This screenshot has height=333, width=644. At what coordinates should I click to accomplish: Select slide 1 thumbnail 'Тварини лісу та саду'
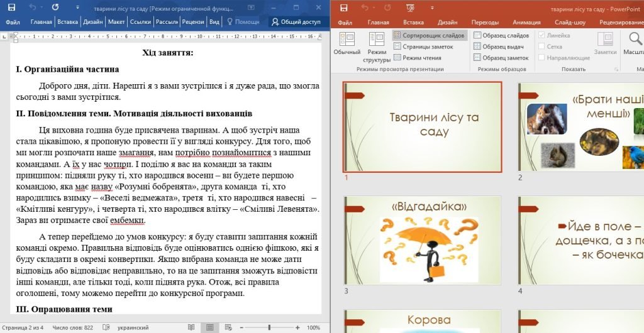pyautogui.click(x=422, y=127)
